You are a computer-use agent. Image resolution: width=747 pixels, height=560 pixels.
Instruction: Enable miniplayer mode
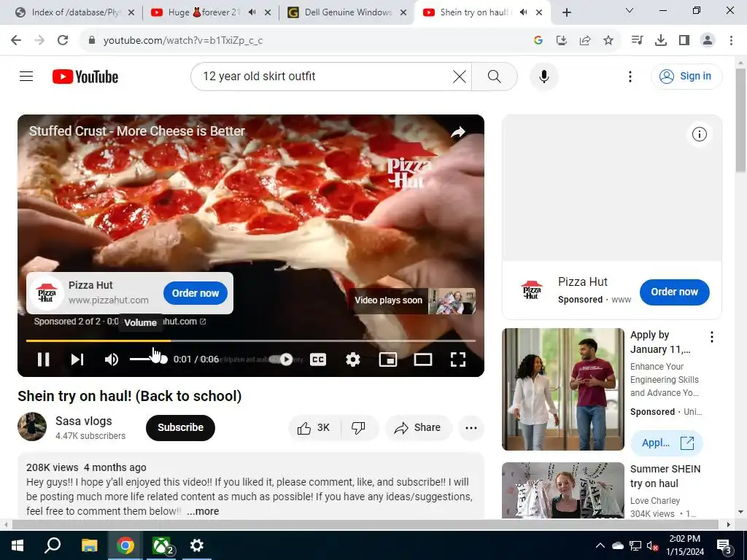(388, 359)
